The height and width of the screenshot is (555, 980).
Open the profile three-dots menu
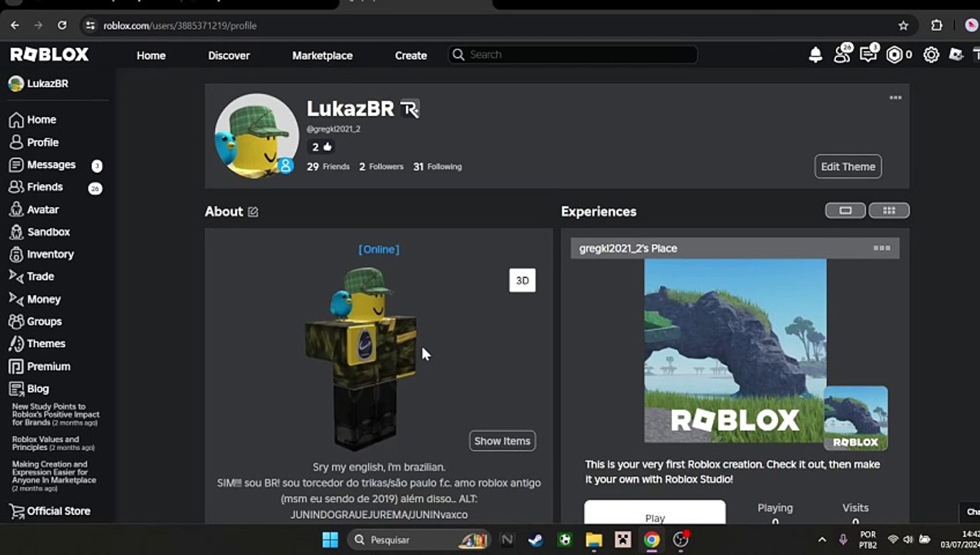point(895,98)
